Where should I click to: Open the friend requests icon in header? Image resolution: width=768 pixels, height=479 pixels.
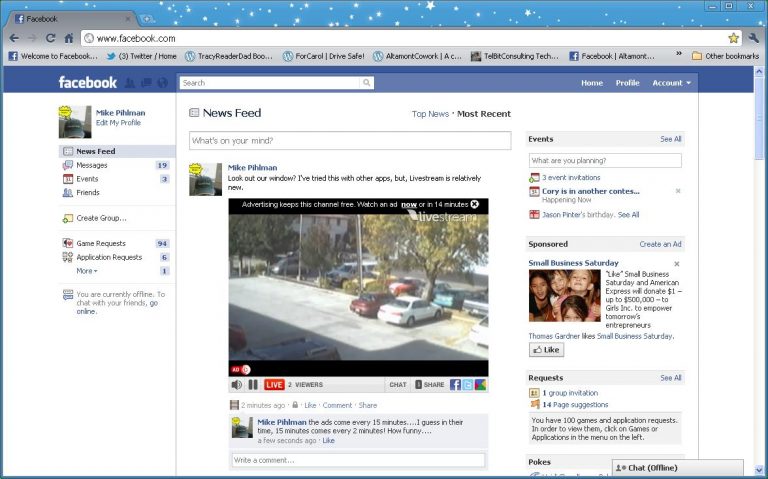[131, 83]
